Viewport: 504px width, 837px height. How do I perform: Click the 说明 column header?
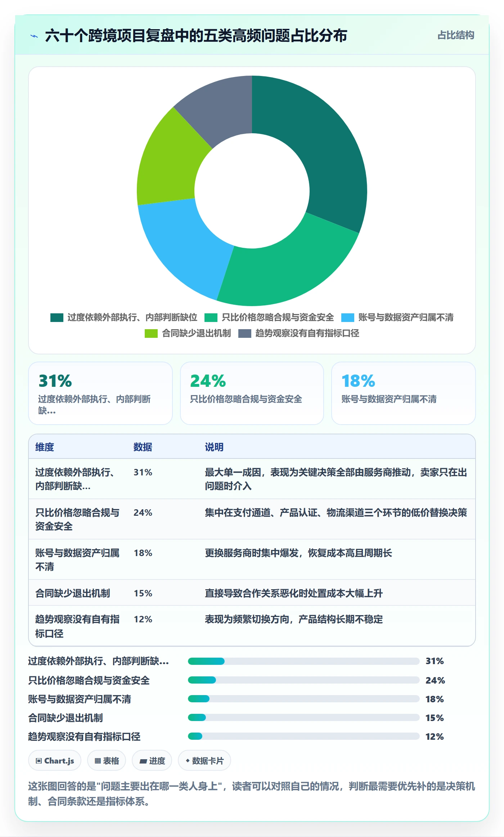pyautogui.click(x=214, y=447)
